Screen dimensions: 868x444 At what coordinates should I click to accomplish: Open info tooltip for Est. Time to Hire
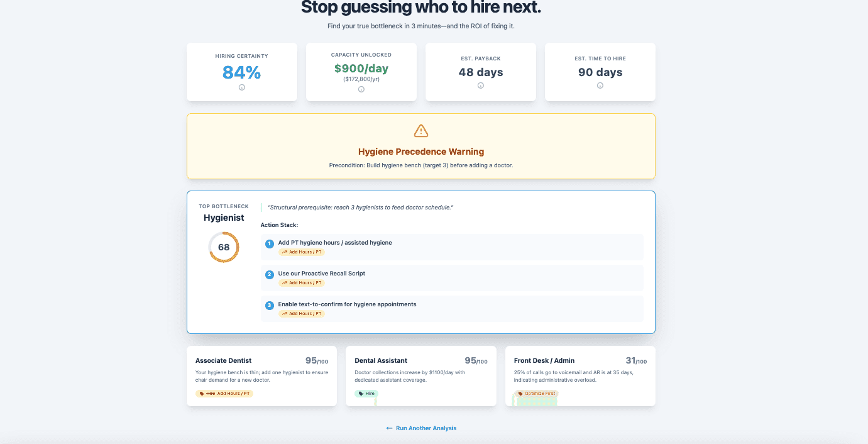[x=600, y=86]
